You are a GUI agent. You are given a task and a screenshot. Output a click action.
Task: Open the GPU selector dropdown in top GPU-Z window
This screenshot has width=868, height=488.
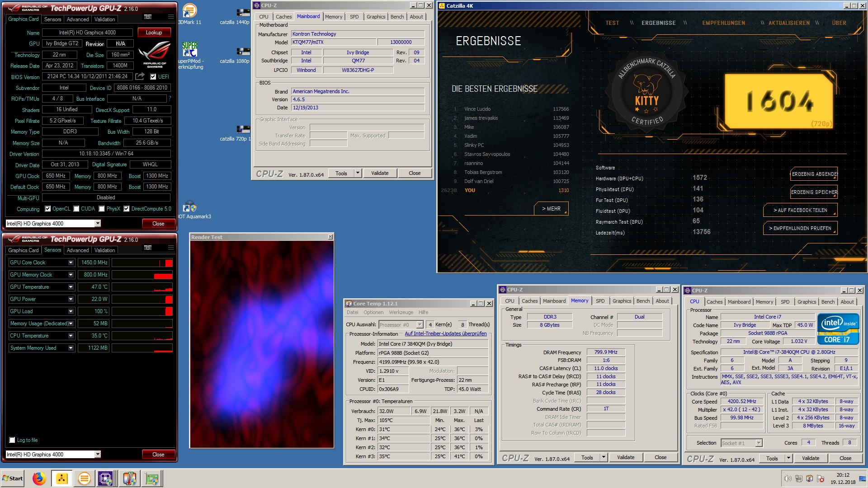click(98, 223)
